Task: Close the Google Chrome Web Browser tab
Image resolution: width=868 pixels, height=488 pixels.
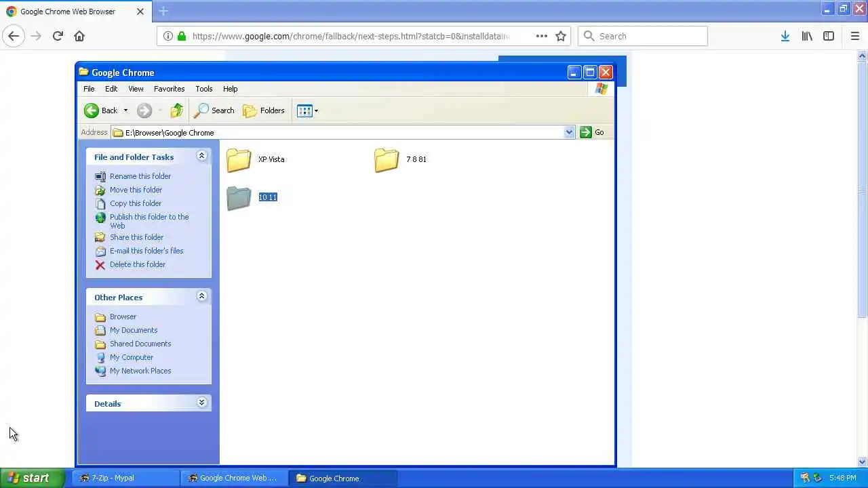Action: [x=140, y=12]
